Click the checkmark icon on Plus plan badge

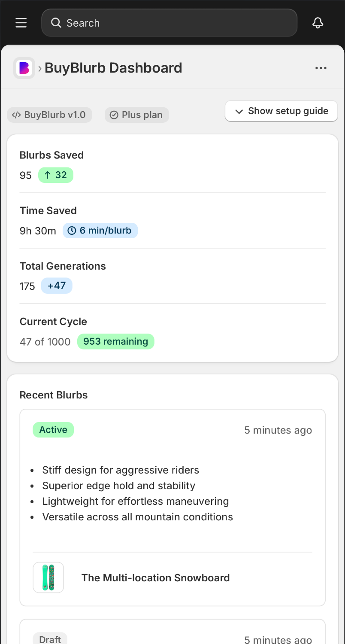[114, 115]
